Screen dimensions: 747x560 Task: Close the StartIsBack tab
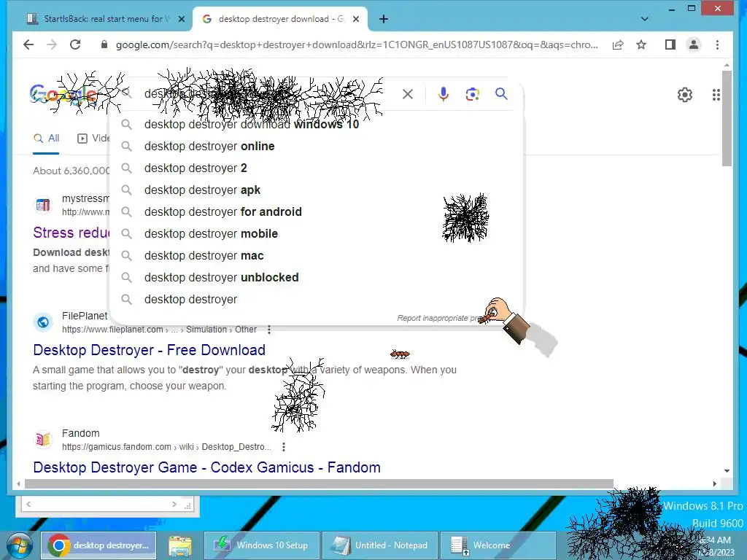(182, 19)
